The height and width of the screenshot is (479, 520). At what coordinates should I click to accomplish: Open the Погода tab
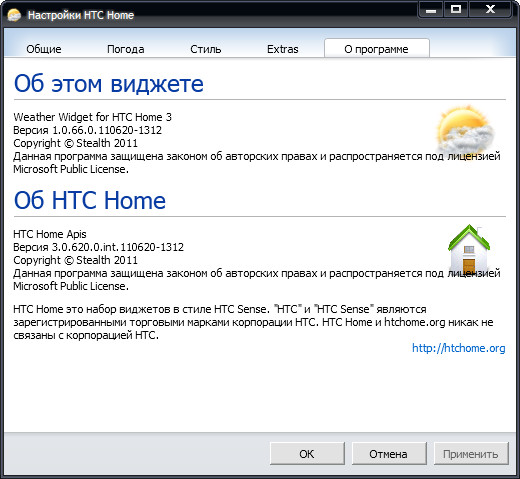(x=126, y=49)
